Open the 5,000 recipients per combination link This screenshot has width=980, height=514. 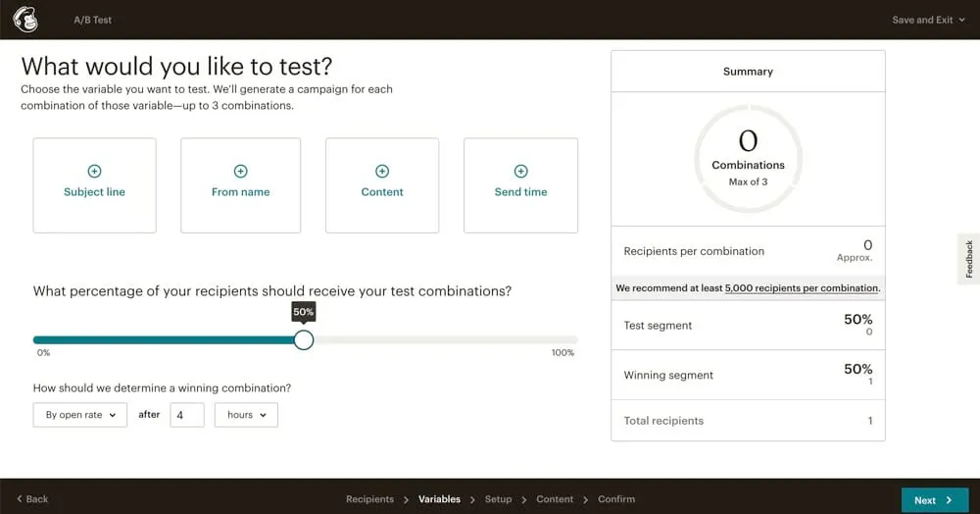[x=801, y=288]
